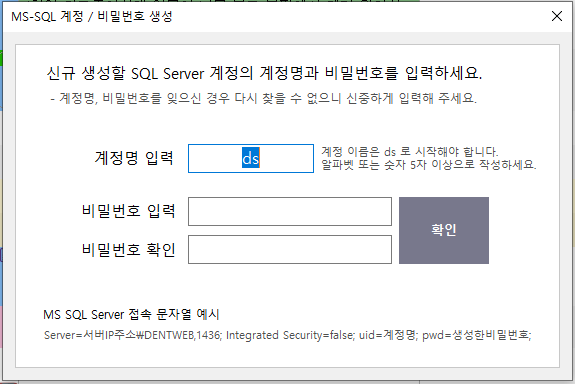Viewport: 575px width, 384px height.
Task: Click the '계정명 입력' label
Action: coord(134,158)
